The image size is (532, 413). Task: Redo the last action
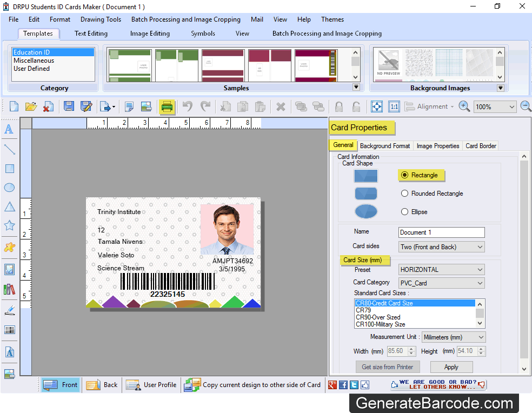(205, 106)
